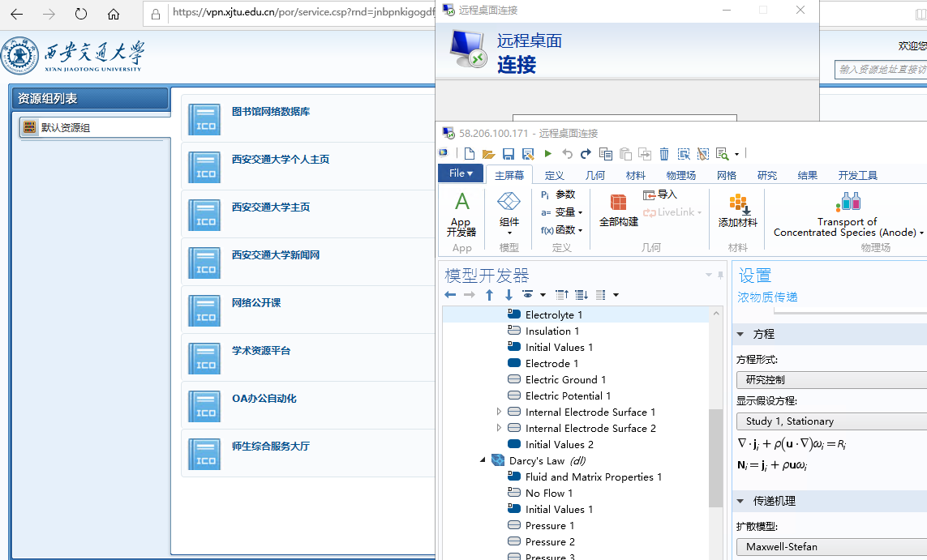Screen dimensions: 927x560
Task: Collapse the 方程 section header
Action: click(740, 334)
